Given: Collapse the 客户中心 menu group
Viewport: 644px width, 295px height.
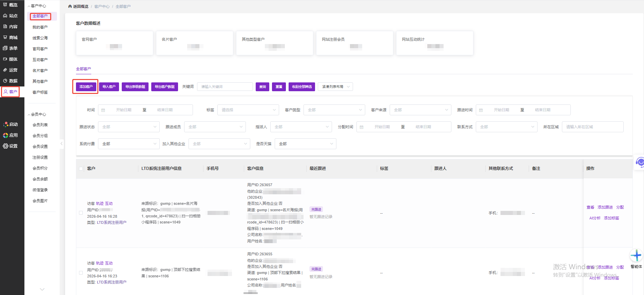Looking at the screenshot, I should (x=29, y=6).
